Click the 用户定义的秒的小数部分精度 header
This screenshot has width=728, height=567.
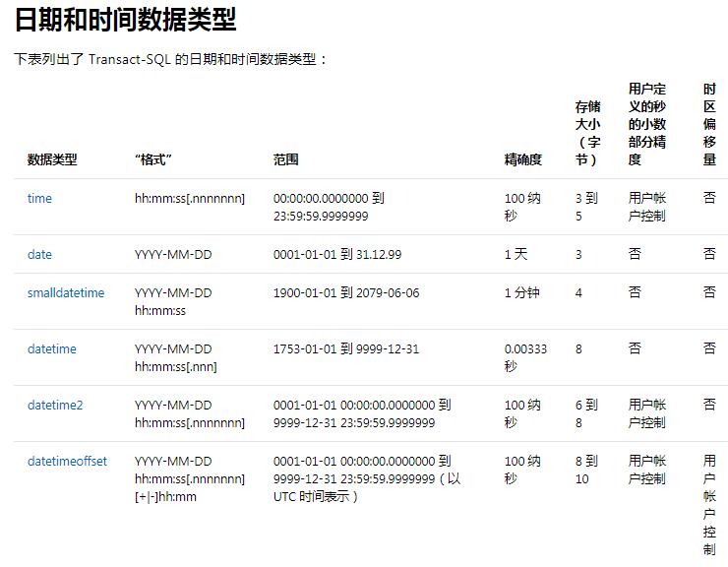coord(647,124)
